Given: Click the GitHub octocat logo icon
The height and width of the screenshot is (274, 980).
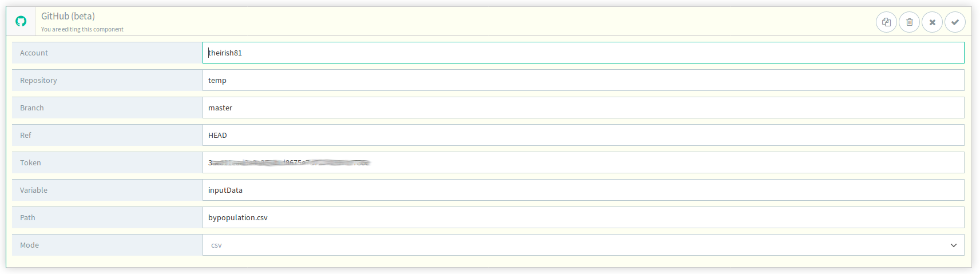Looking at the screenshot, I should tap(21, 21).
